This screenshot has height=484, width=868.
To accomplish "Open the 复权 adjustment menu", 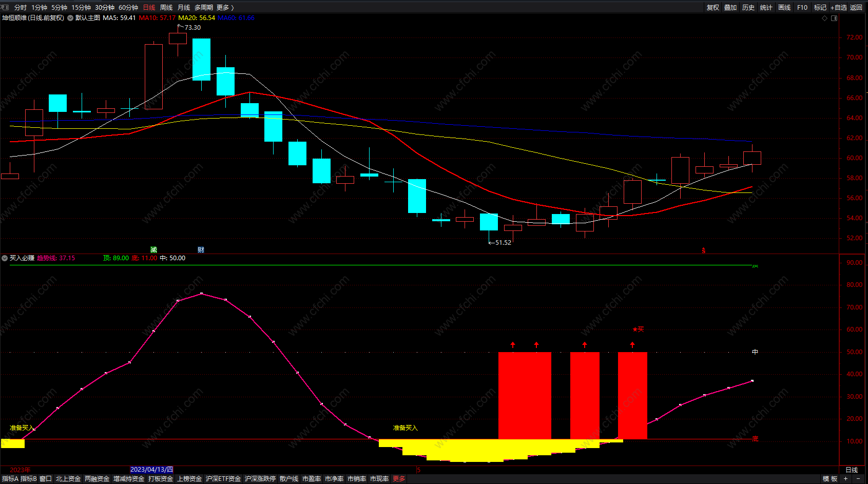I will (x=713, y=8).
